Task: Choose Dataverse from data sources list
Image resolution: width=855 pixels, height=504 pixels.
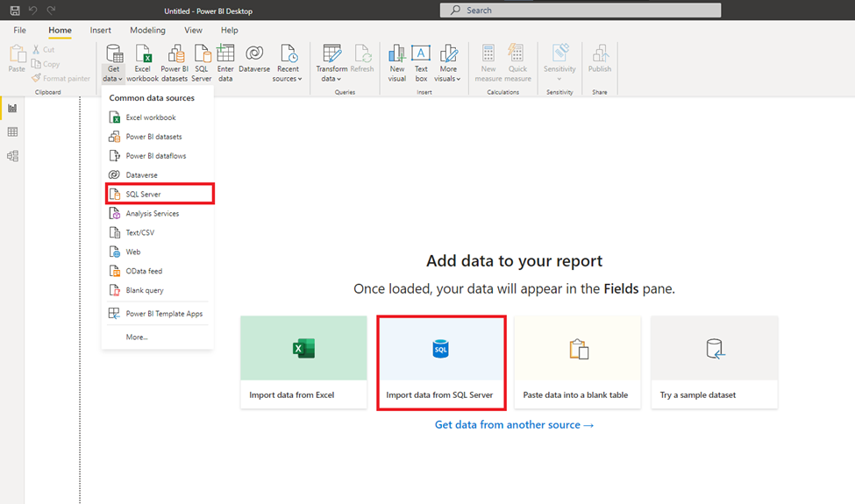Action: point(158,174)
